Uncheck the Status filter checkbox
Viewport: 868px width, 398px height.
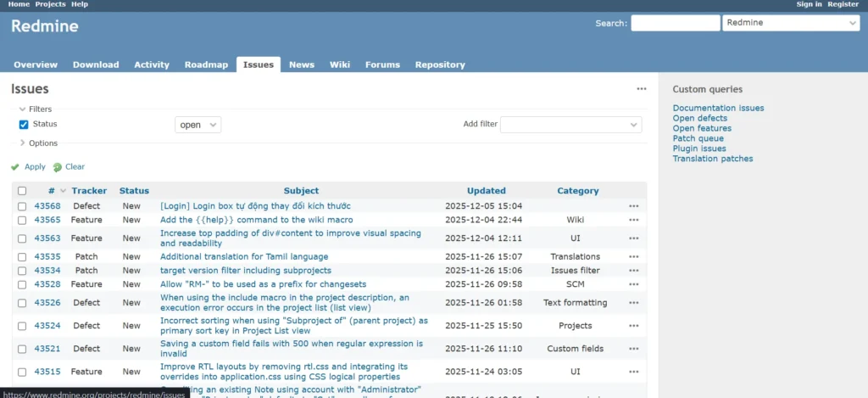23,124
